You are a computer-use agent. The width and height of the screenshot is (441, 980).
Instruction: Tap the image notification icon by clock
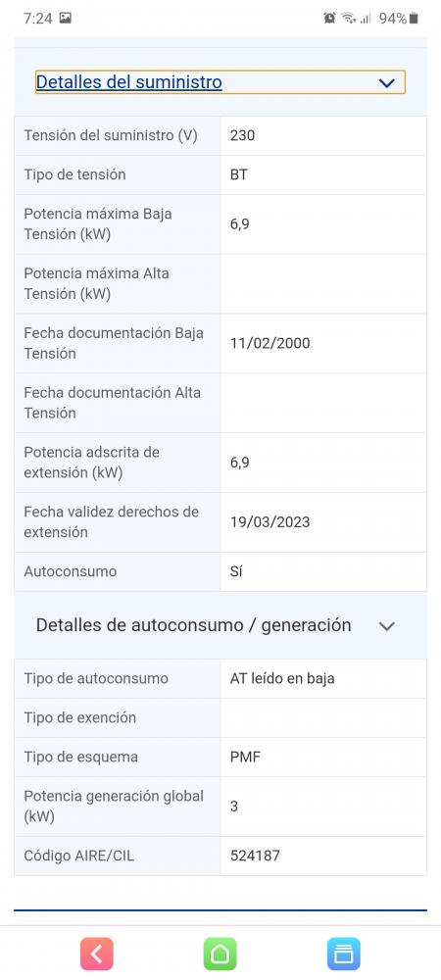(66, 18)
